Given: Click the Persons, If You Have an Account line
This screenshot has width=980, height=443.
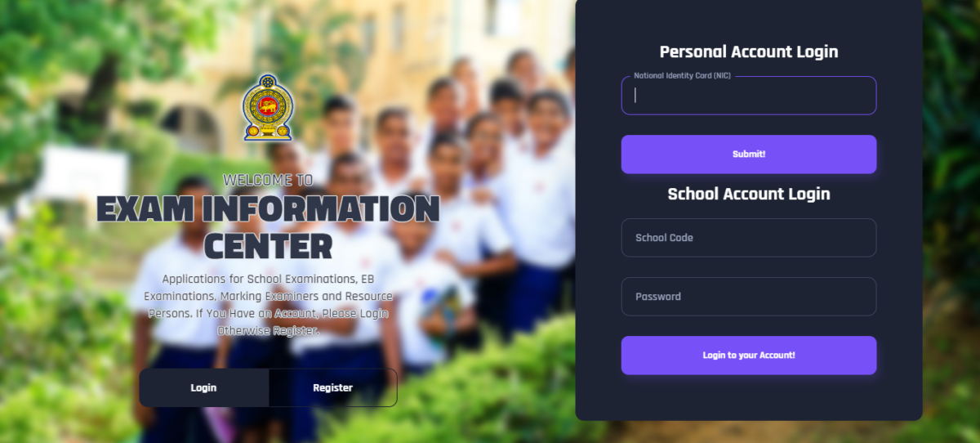Looking at the screenshot, I should pyautogui.click(x=268, y=313).
